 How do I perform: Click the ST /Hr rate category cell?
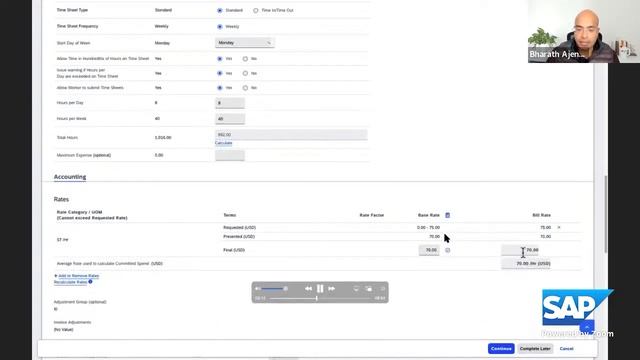62,240
